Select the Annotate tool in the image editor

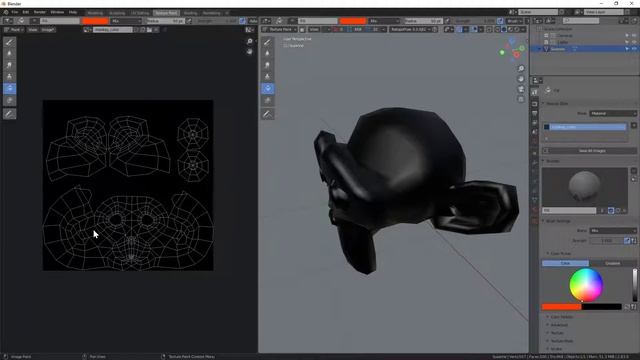pyautogui.click(x=9, y=114)
